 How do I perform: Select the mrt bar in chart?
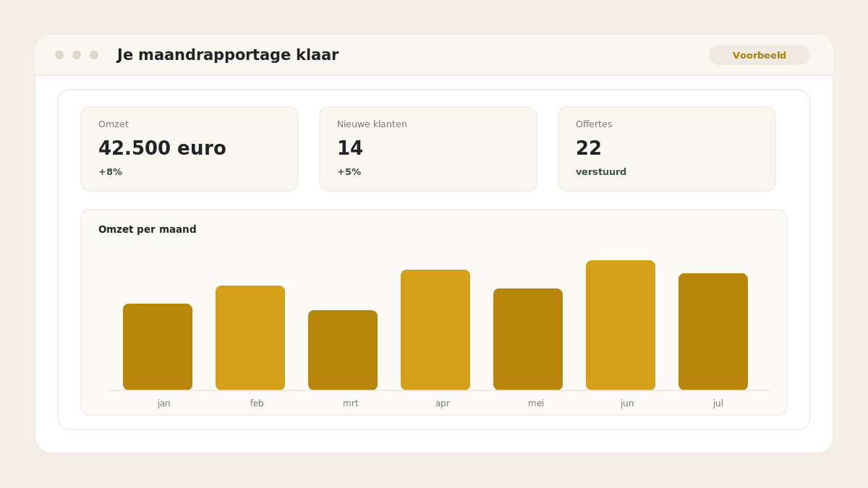pos(343,350)
